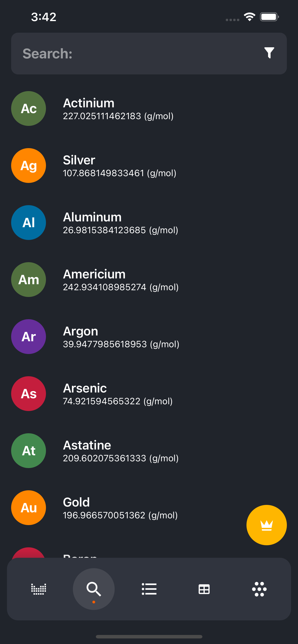
Task: Tap the green At symbol circle
Action: tap(29, 450)
